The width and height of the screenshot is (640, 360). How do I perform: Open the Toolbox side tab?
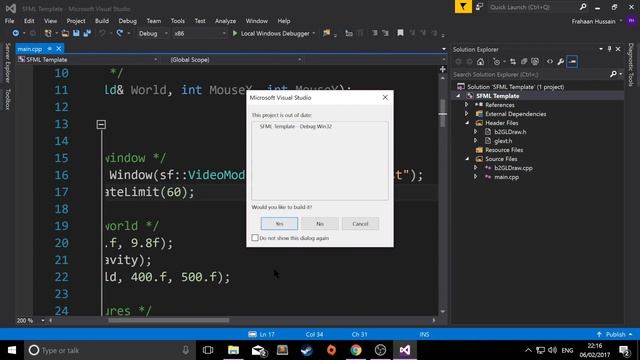point(7,100)
